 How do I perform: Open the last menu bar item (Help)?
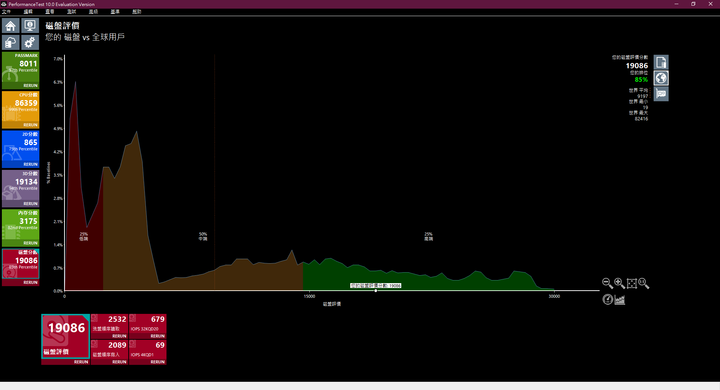137,11
